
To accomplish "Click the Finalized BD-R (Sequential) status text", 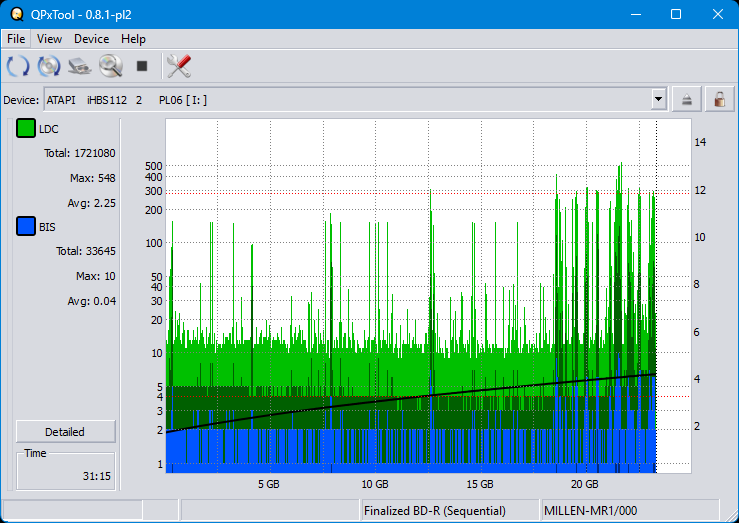I will (x=435, y=511).
